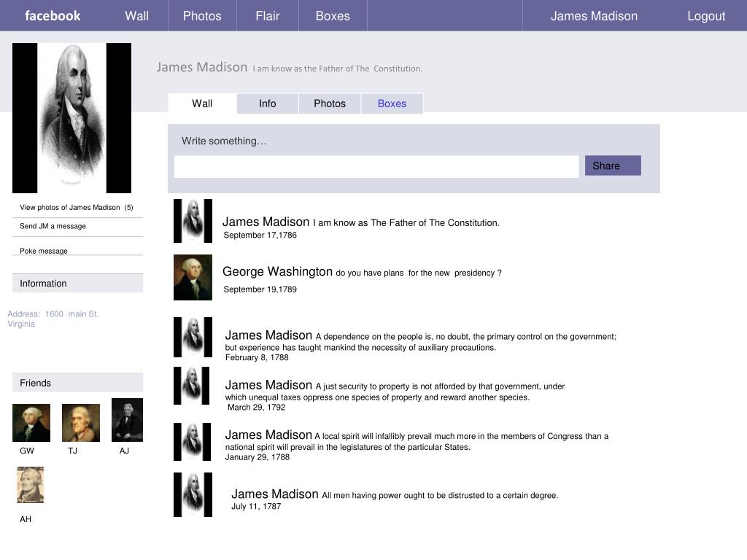747x560 pixels.
Task: Open friend TJ's portrait thumbnail
Action: click(x=81, y=423)
